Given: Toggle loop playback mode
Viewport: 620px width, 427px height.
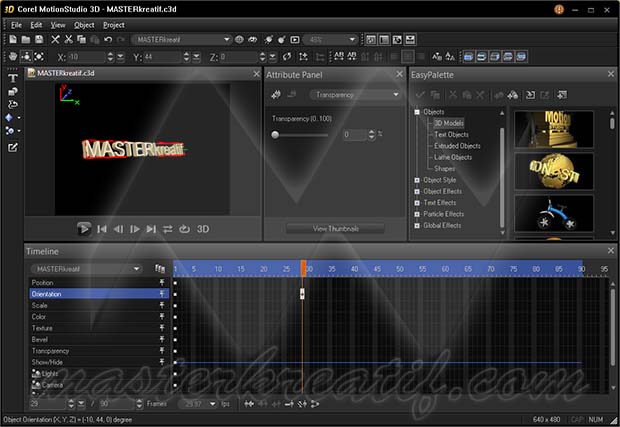Looking at the screenshot, I should [x=185, y=229].
